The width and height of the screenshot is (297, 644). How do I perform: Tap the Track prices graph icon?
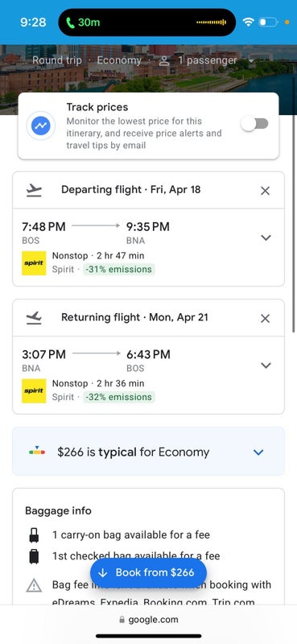tap(41, 126)
